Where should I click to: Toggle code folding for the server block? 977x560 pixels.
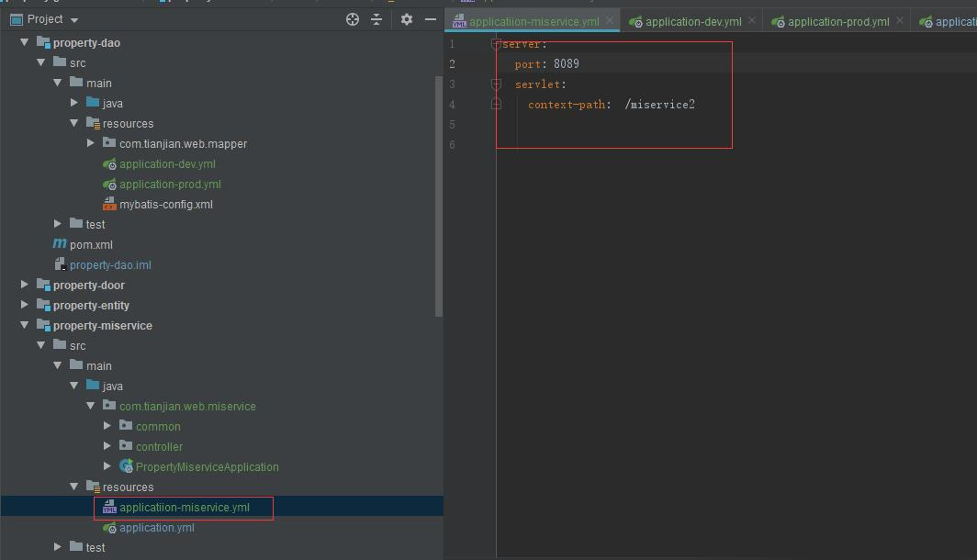496,44
